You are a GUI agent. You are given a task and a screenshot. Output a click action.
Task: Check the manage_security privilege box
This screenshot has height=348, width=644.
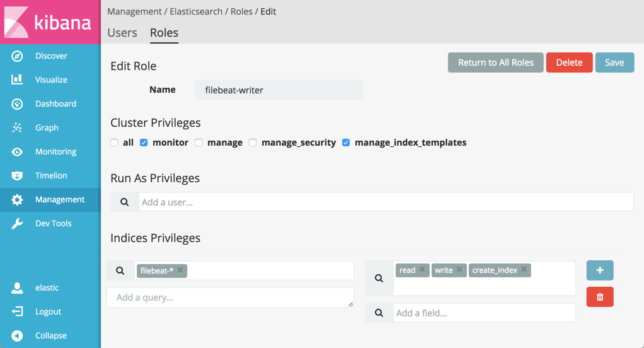[x=253, y=142]
